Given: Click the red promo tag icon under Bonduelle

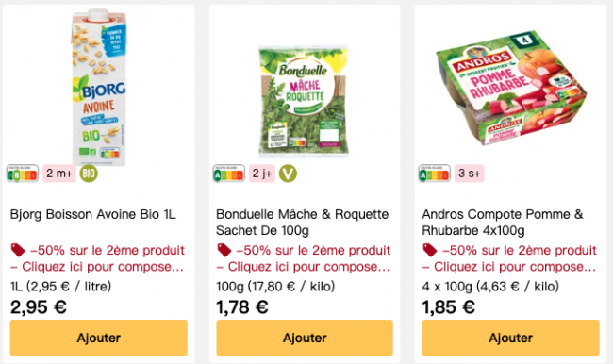Looking at the screenshot, I should [x=224, y=250].
